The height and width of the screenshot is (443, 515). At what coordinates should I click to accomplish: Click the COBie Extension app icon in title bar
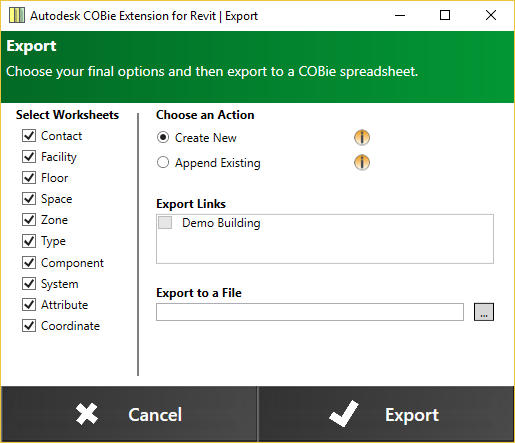[17, 15]
